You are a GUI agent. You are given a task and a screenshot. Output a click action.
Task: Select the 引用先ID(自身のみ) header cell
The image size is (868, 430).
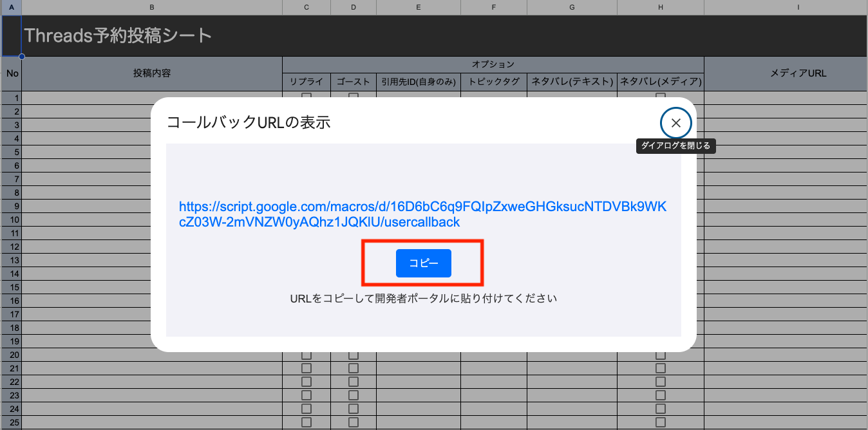click(x=418, y=82)
